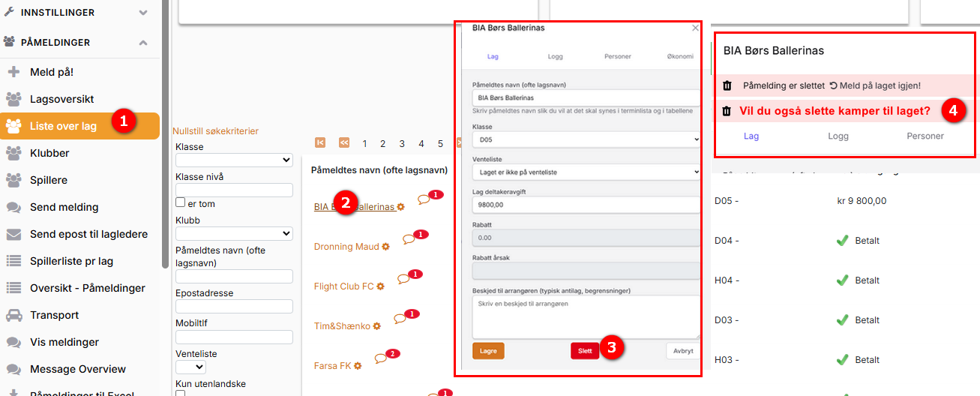The height and width of the screenshot is (396, 980).
Task: Go to the first page of results
Action: [320, 142]
